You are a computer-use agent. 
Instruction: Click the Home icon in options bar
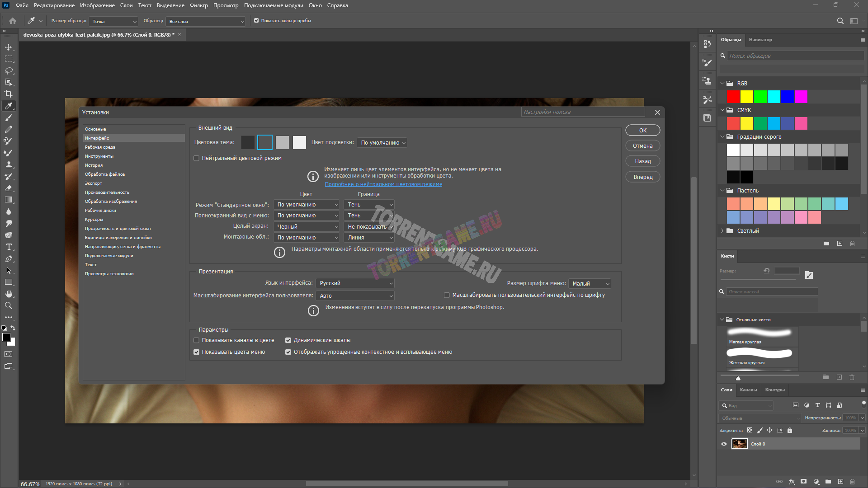tap(13, 21)
